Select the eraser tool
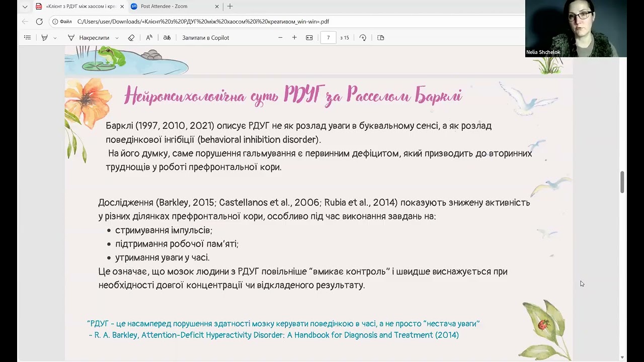 (131, 38)
